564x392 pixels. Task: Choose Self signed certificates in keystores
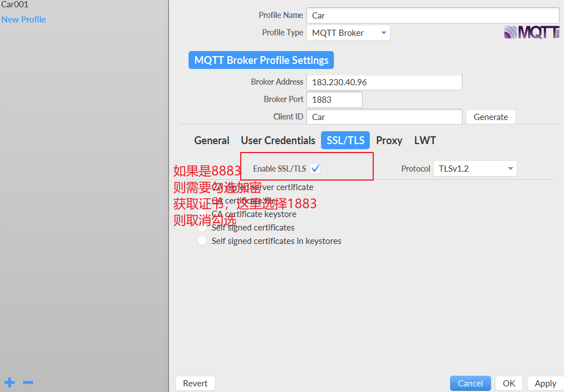(x=202, y=241)
